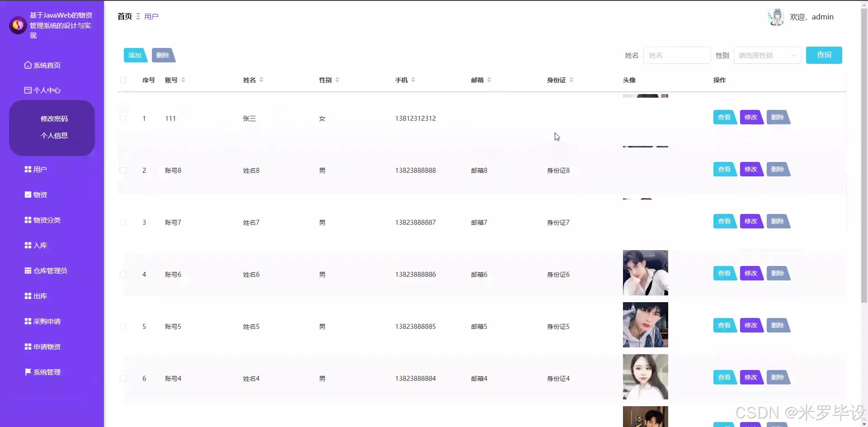
Task: Click the home icon beside 系统首页
Action: [28, 65]
